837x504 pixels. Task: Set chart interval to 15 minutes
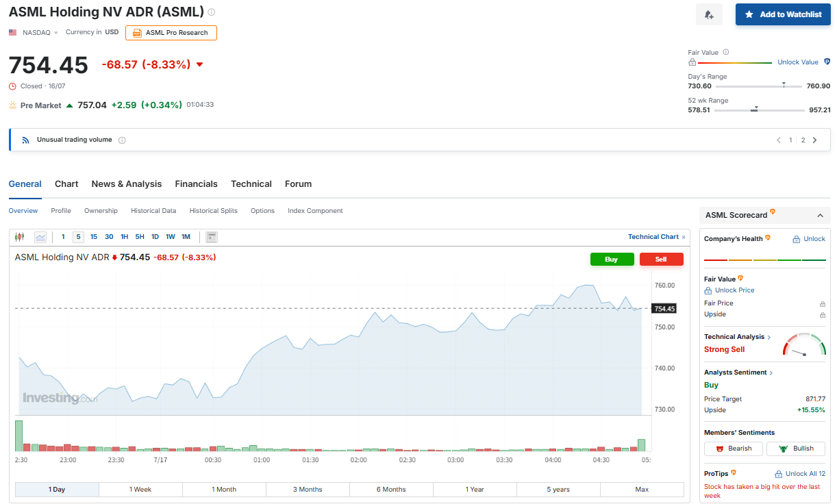(x=94, y=237)
